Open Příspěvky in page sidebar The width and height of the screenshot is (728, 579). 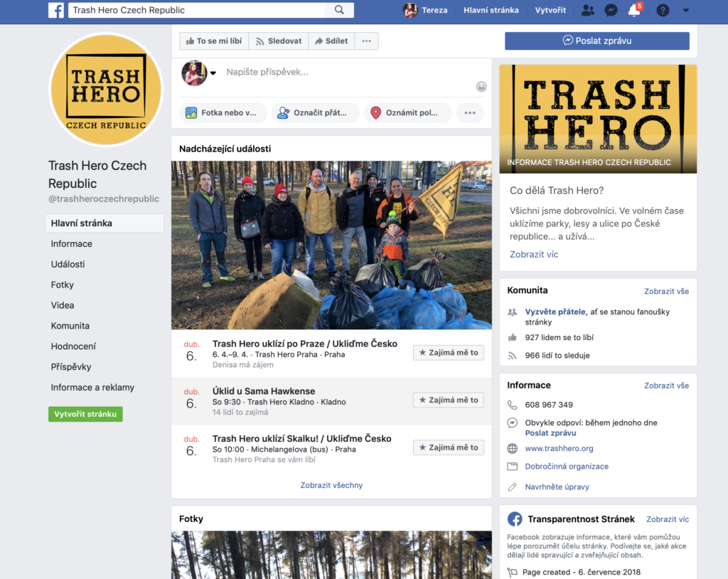click(x=71, y=366)
